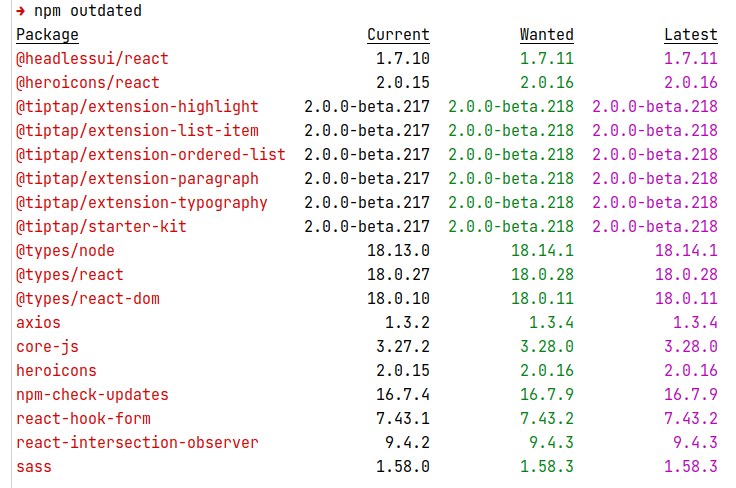Image resolution: width=736 pixels, height=488 pixels.
Task: Click wanted version 18.0.28 of @types/react
Action: click(x=542, y=274)
